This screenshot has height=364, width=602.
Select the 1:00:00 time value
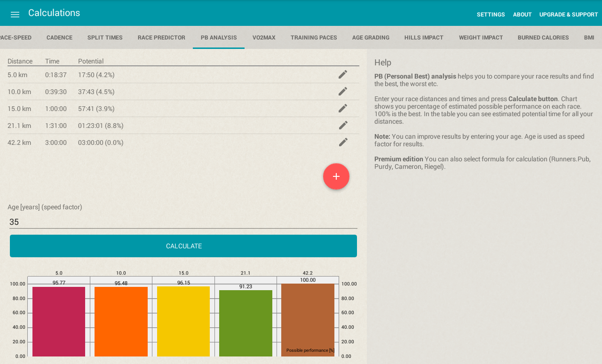tap(56, 109)
